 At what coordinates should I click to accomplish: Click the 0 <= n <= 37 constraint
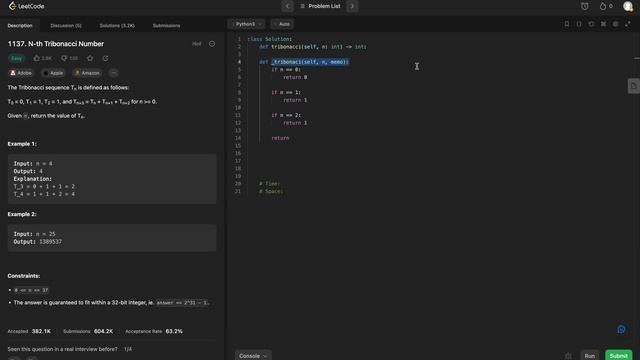tap(31, 290)
